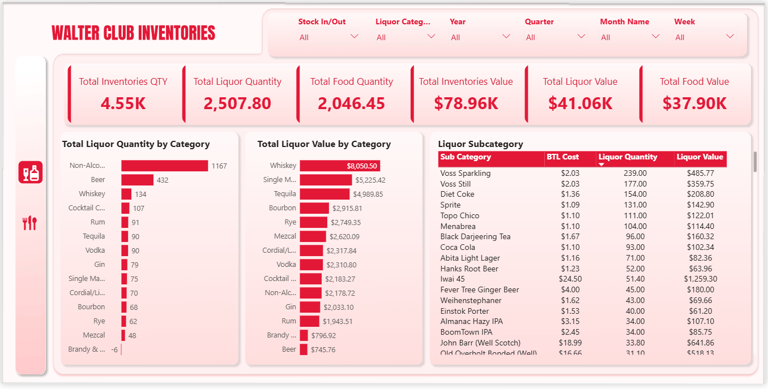Select the Bourbon quantity bar 68

coord(124,307)
